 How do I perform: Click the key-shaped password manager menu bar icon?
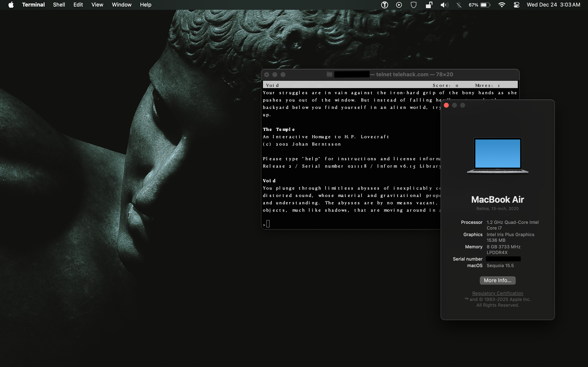click(x=384, y=5)
